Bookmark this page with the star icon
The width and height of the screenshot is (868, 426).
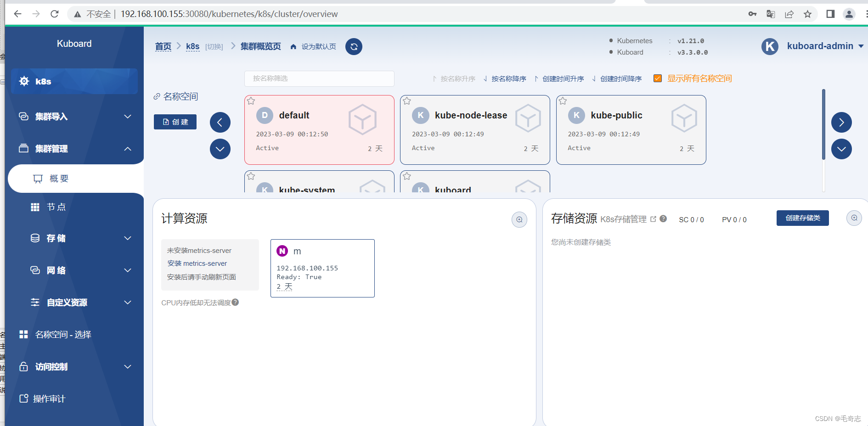tap(807, 14)
